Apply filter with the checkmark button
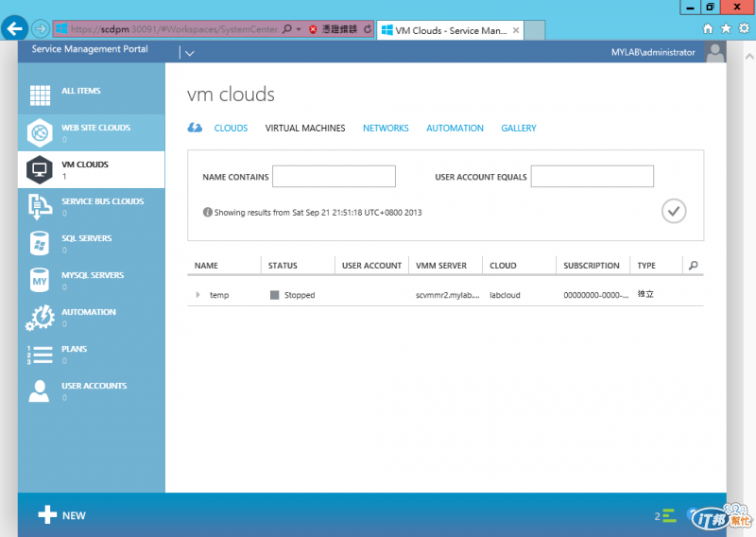Viewport: 756px width, 537px height. [674, 211]
